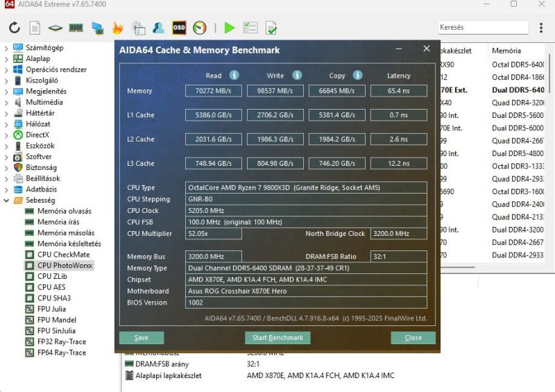Open the Memória késleltetés benchmark
This screenshot has height=392, width=555.
pos(69,244)
